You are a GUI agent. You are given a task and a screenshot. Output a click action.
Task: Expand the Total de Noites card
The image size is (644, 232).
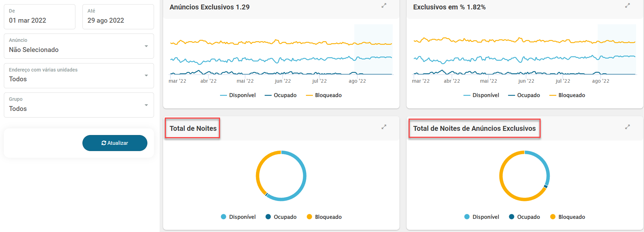tap(384, 127)
